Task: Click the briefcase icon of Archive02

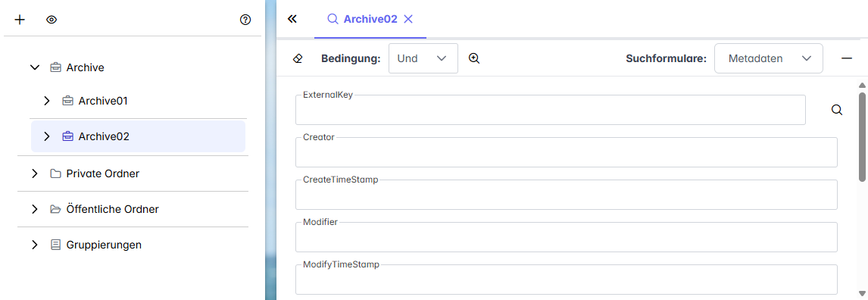Action: (x=67, y=136)
